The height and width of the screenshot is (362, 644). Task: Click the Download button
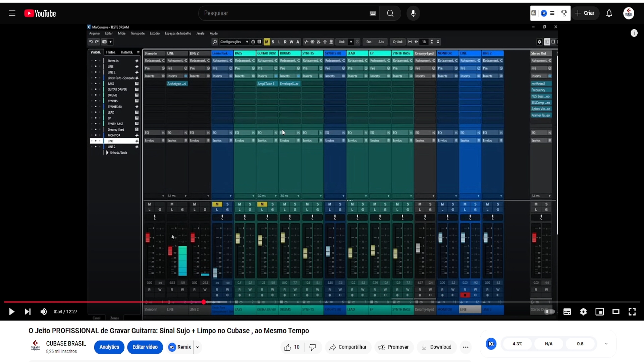point(437,347)
